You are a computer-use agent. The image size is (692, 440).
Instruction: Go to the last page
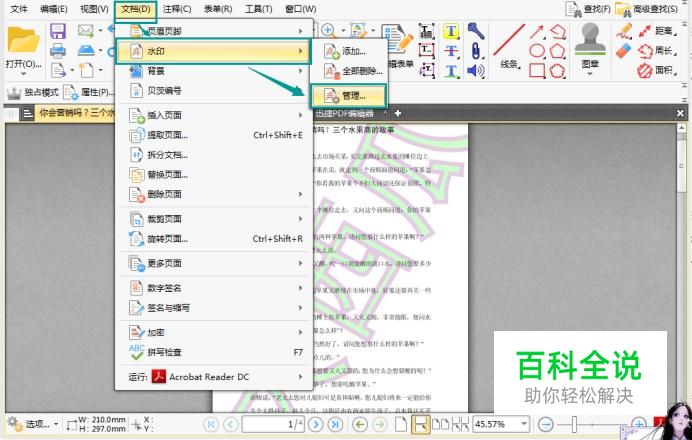[x=335, y=425]
